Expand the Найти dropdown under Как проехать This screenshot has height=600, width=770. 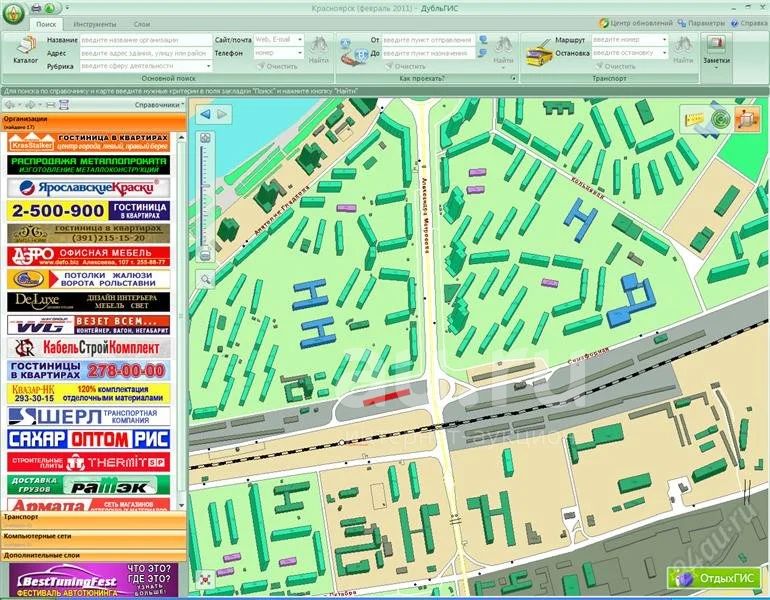(x=503, y=68)
